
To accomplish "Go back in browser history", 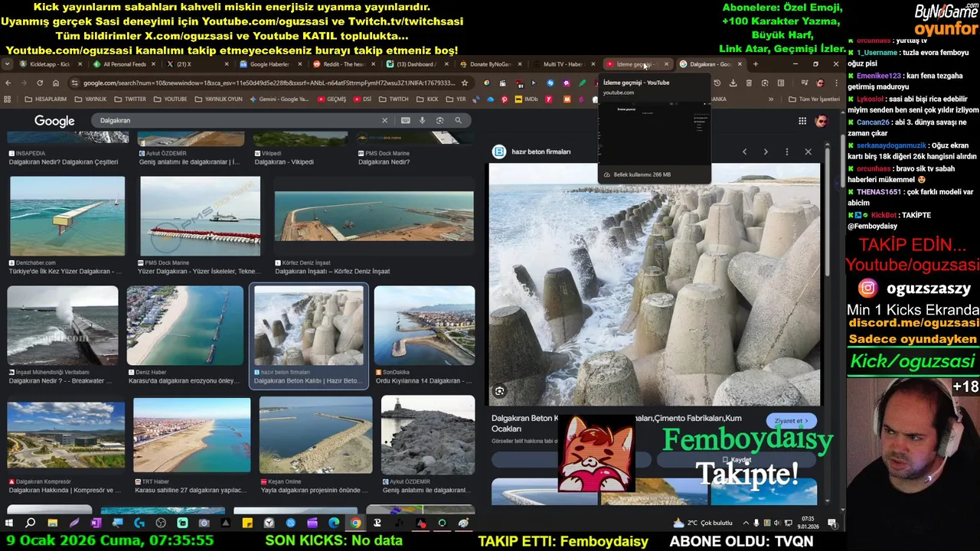I will point(8,83).
